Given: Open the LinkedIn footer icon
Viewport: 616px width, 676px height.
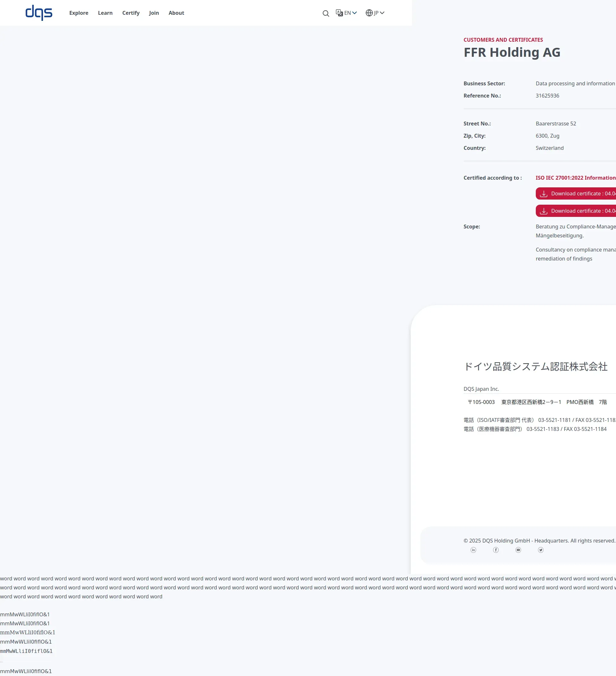Looking at the screenshot, I should click(x=473, y=550).
